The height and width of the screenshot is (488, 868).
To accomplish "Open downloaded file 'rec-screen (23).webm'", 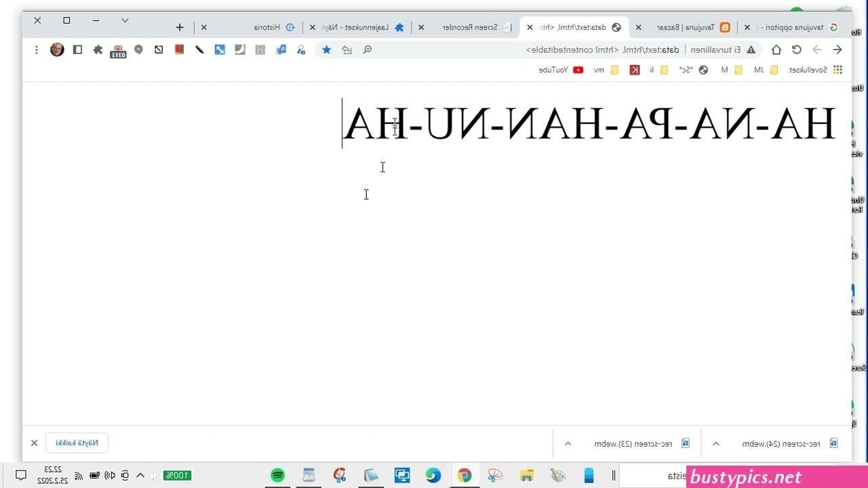I will coord(642,443).
